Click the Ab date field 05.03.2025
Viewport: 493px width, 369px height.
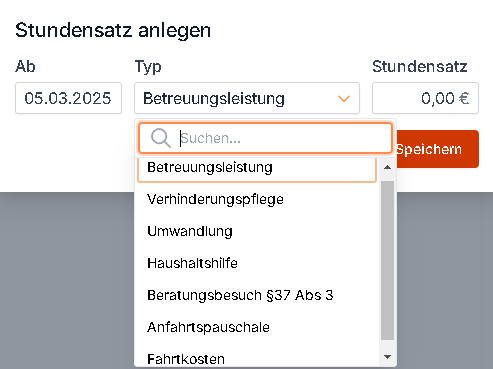click(x=68, y=98)
